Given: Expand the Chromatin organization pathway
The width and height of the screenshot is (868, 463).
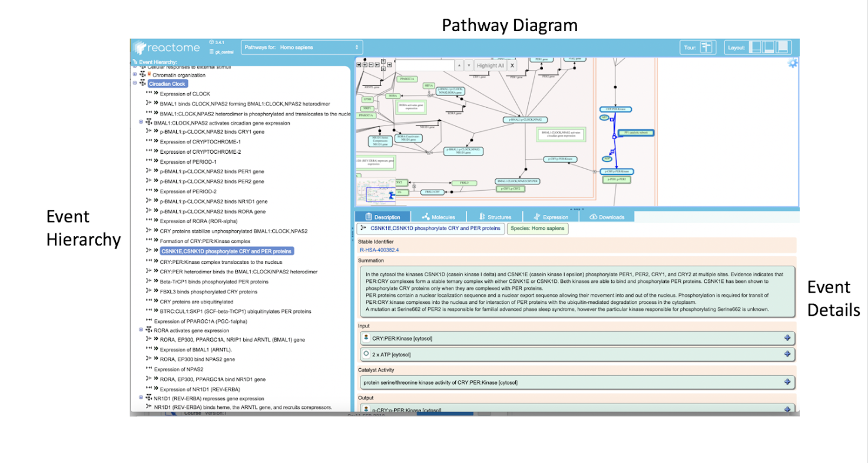Looking at the screenshot, I should tap(135, 75).
